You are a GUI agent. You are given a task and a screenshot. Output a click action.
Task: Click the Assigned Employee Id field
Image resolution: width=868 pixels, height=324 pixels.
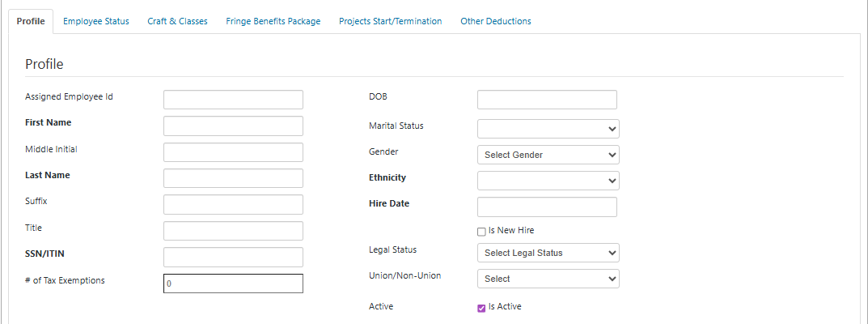pyautogui.click(x=233, y=100)
